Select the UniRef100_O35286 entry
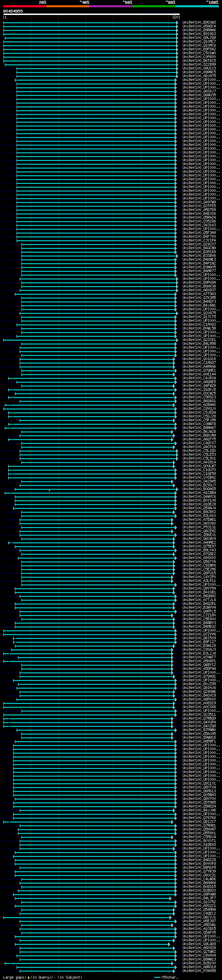The height and width of the screenshot is (980, 222). click(199, 221)
